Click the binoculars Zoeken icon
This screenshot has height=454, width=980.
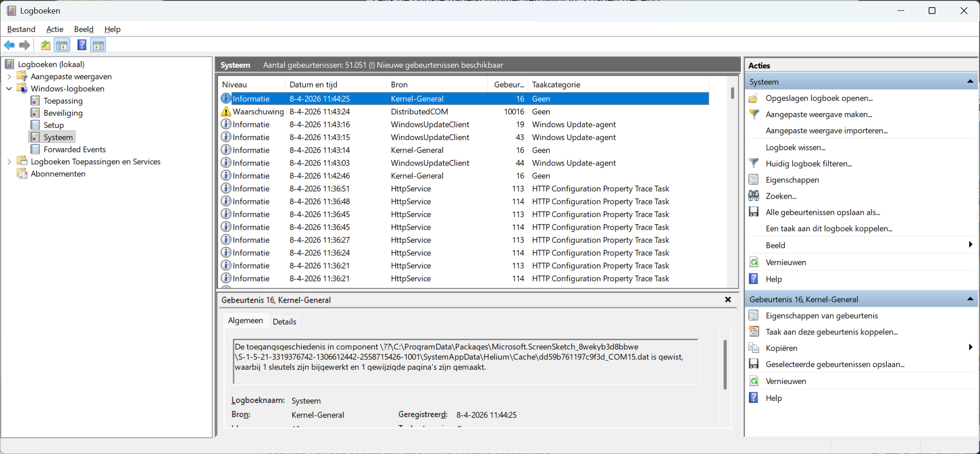coord(753,196)
